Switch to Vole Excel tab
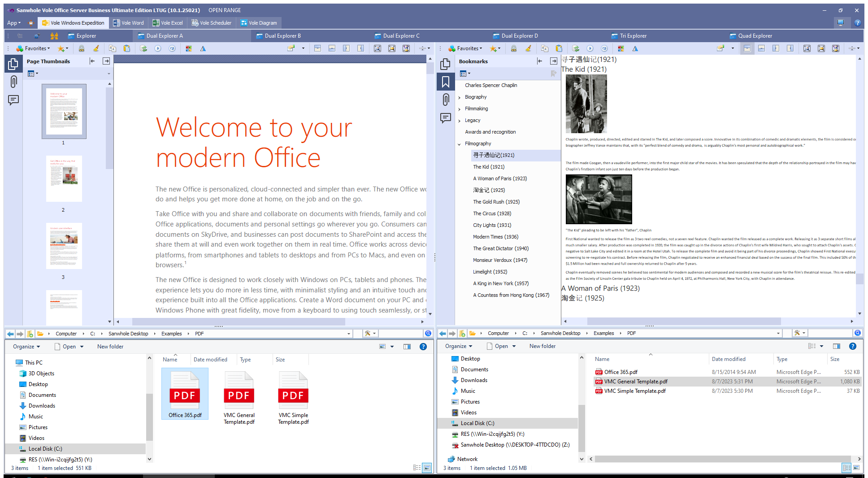The height and width of the screenshot is (478, 868). [x=168, y=23]
